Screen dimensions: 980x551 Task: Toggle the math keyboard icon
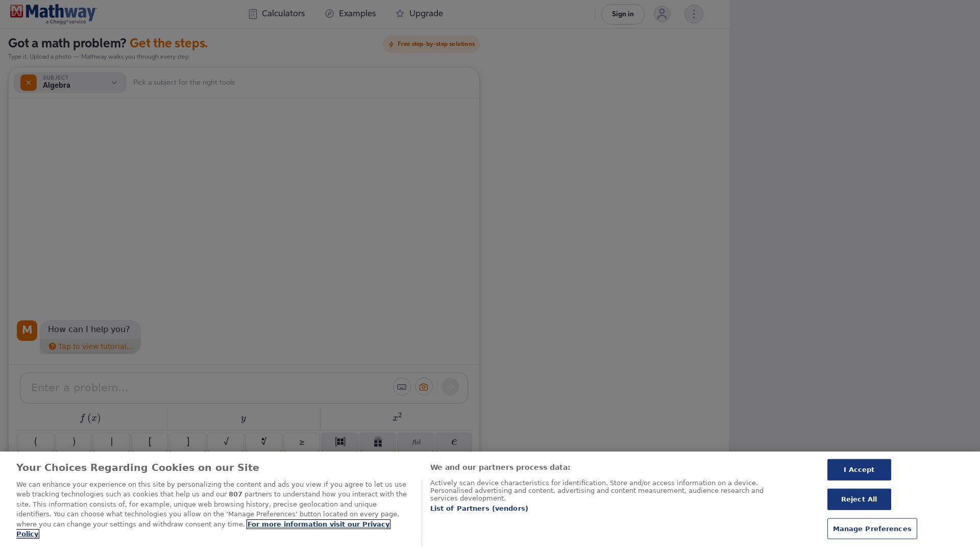(402, 387)
